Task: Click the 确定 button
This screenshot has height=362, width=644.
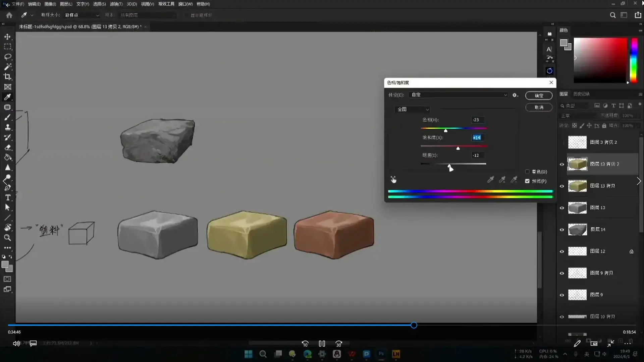Action: (539, 96)
